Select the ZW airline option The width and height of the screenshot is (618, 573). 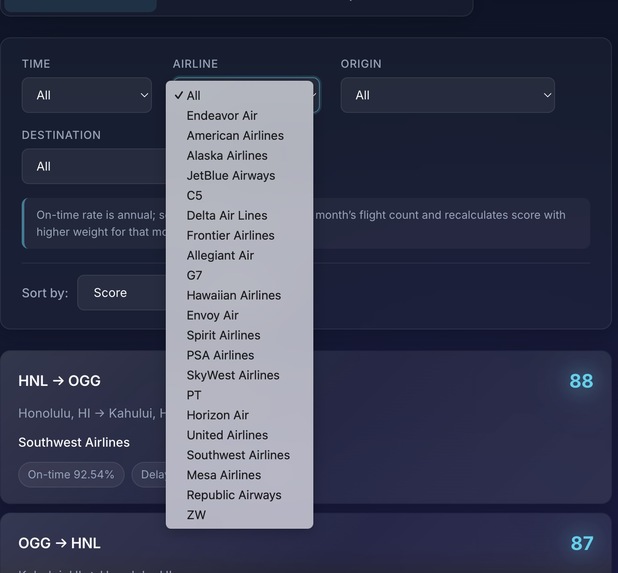(x=239, y=515)
